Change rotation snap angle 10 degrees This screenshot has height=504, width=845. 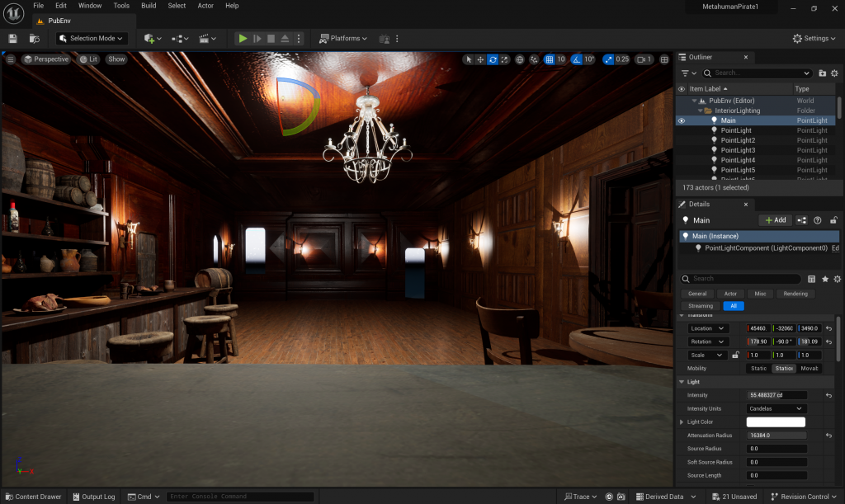tap(589, 59)
